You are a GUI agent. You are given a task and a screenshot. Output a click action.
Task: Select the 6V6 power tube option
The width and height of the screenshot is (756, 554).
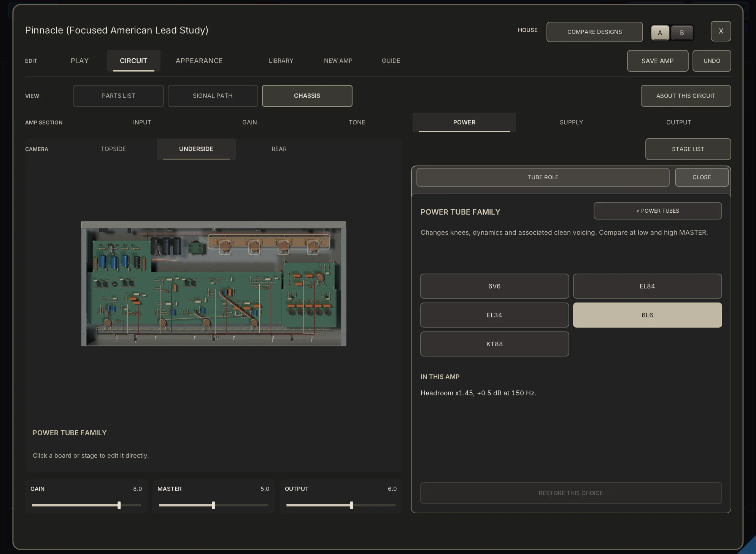pyautogui.click(x=494, y=286)
